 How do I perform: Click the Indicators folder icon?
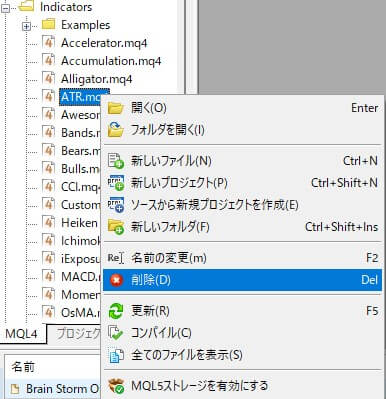pyautogui.click(x=27, y=6)
